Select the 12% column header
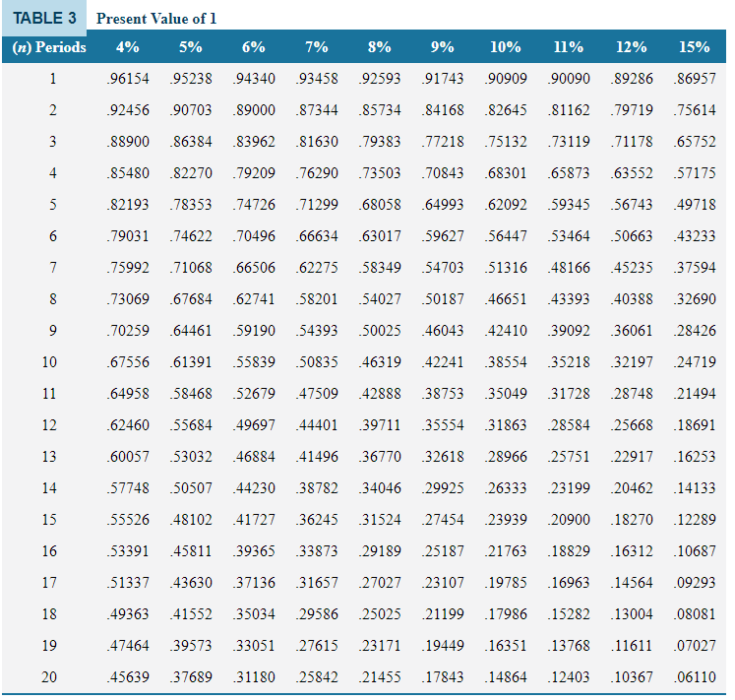The width and height of the screenshot is (735, 700). pos(632,47)
